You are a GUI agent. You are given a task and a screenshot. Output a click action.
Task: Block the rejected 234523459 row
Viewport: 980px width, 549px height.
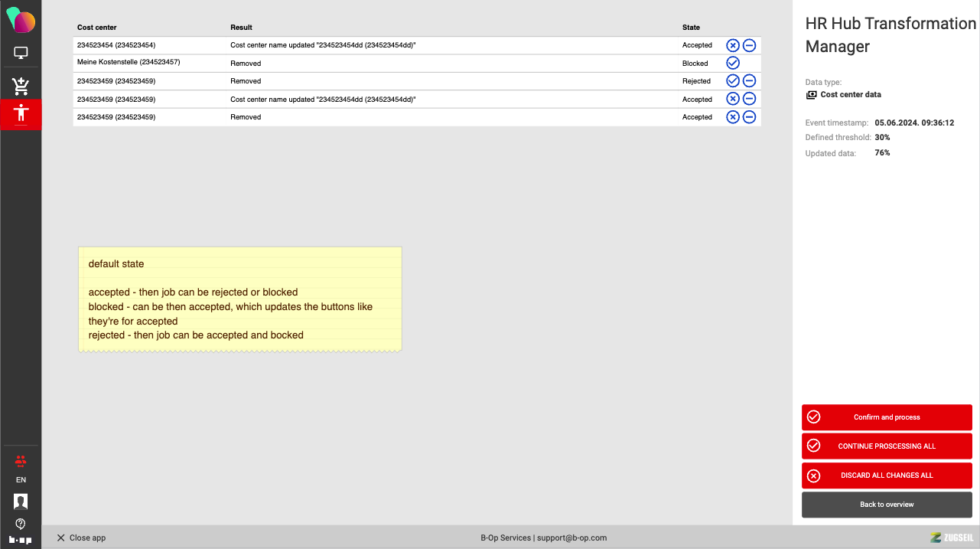click(x=750, y=80)
